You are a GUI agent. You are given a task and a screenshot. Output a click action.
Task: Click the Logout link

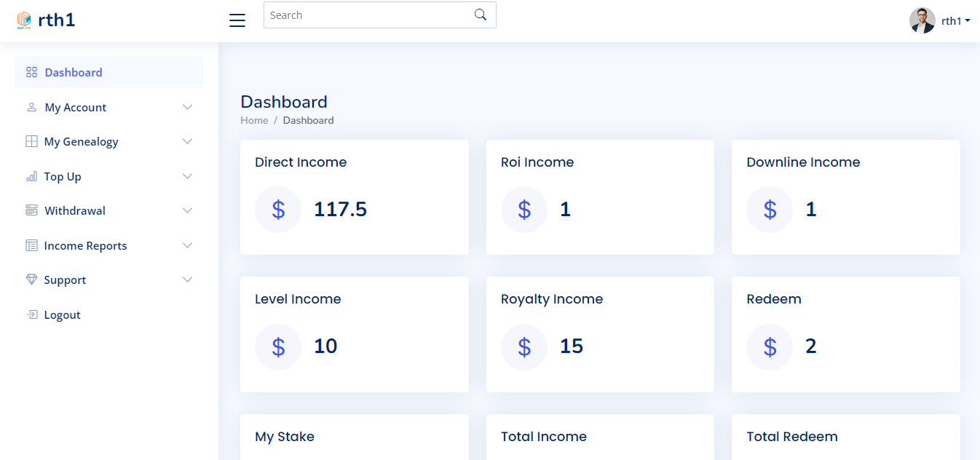click(62, 314)
